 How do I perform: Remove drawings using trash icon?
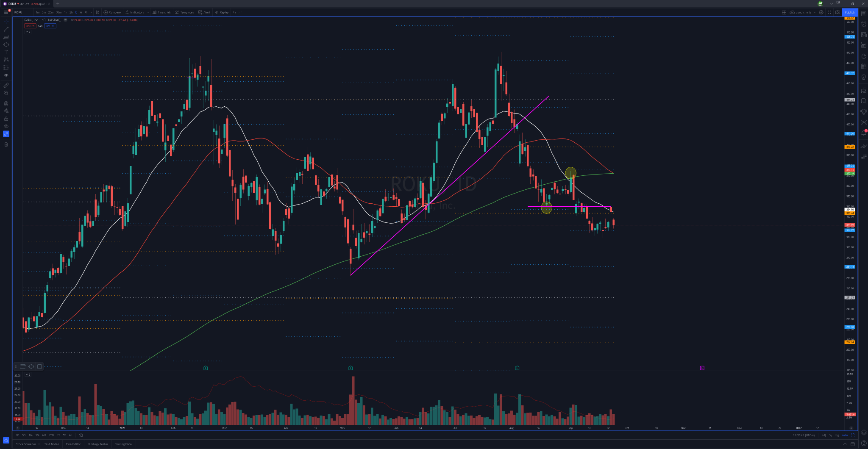click(6, 144)
